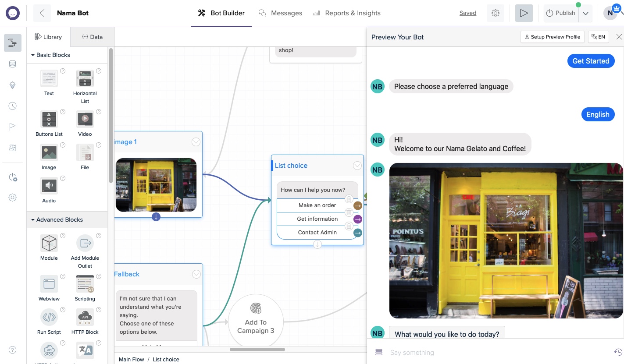Click the preview play button
Image resolution: width=624 pixels, height=364 pixels.
[524, 13]
